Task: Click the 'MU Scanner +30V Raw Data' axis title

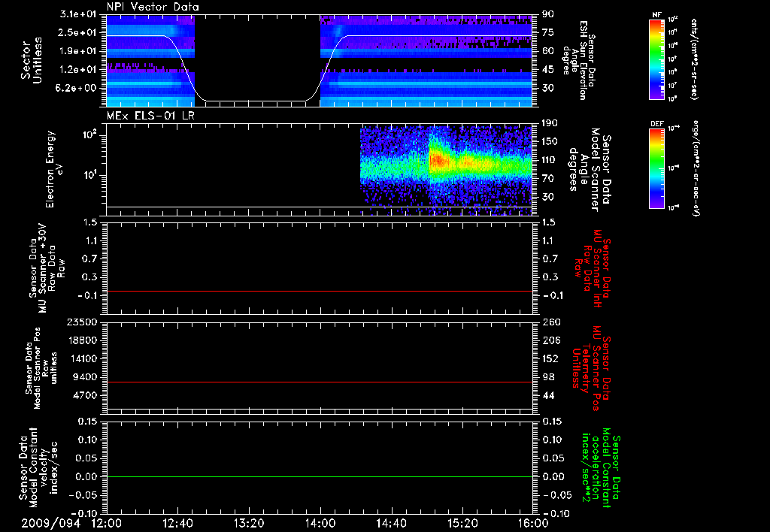Action: click(x=47, y=268)
